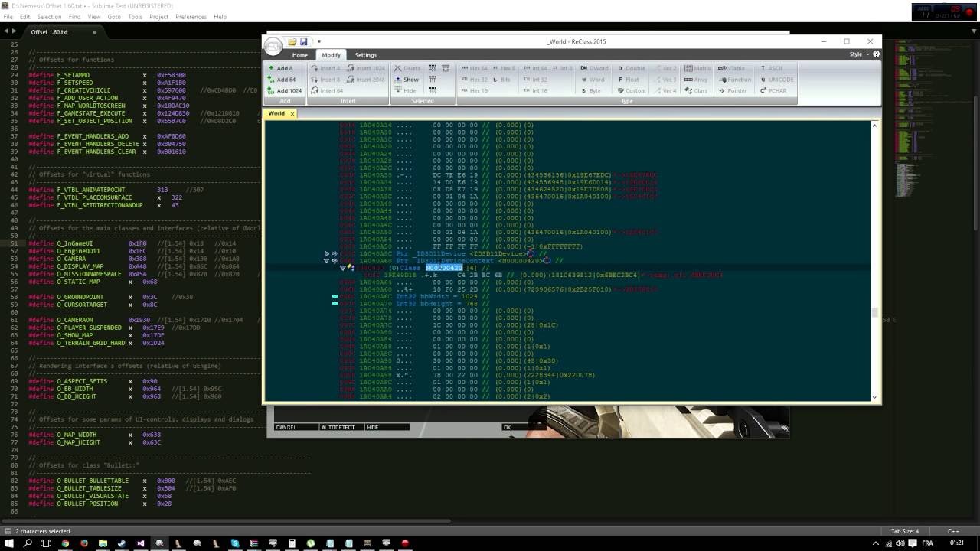Click the C++ syntax selector in Sublime
The width and height of the screenshot is (980, 551).
(953, 531)
